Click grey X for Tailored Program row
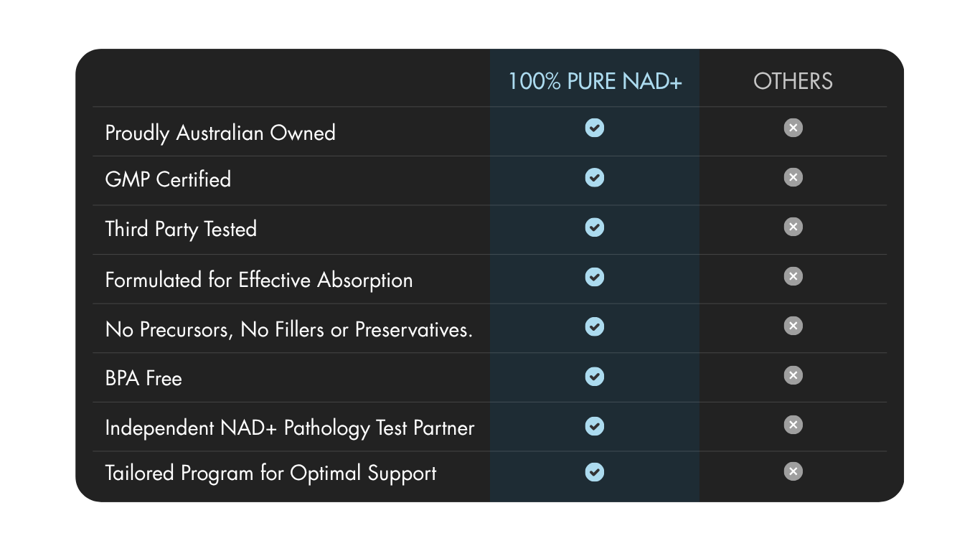This screenshot has height=551, width=980. click(x=793, y=472)
